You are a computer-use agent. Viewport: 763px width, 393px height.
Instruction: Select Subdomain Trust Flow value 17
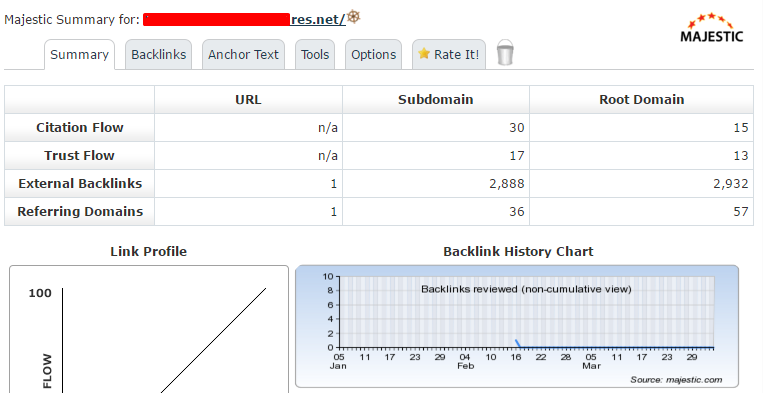(x=517, y=156)
